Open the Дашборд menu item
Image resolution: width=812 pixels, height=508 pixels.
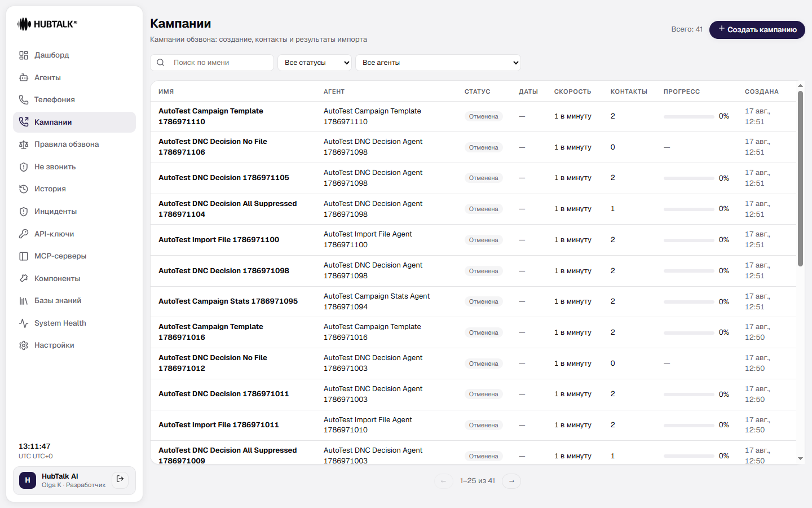pos(74,55)
